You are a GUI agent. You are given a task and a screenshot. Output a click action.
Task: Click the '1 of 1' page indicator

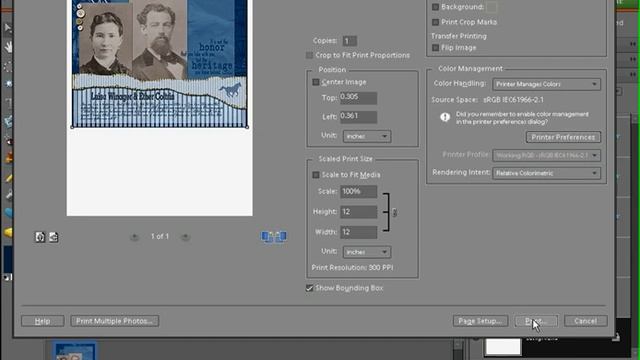tap(160, 237)
